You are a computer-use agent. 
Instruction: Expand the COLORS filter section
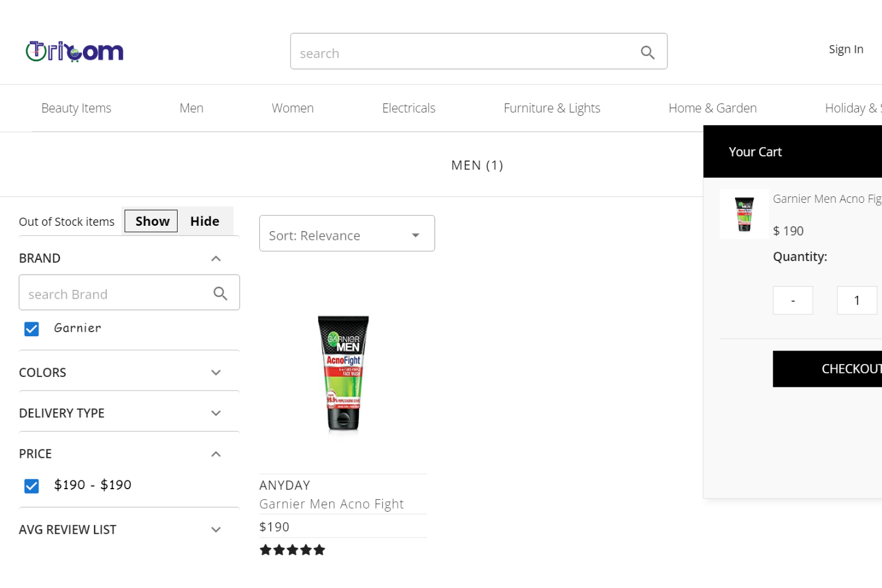click(216, 373)
